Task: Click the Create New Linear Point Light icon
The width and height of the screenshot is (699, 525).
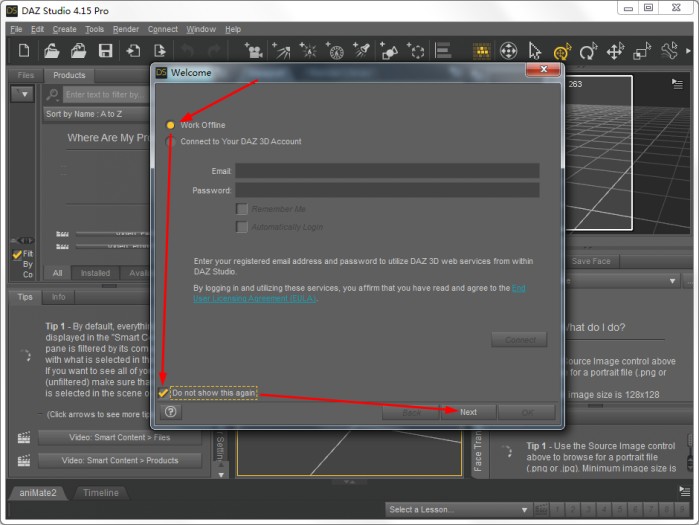Action: pyautogui.click(x=335, y=51)
